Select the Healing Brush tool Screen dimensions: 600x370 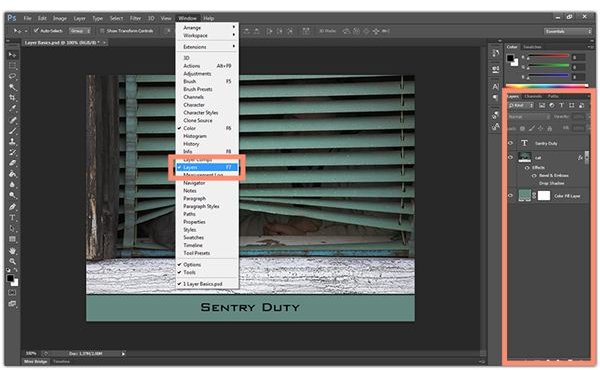[12, 120]
